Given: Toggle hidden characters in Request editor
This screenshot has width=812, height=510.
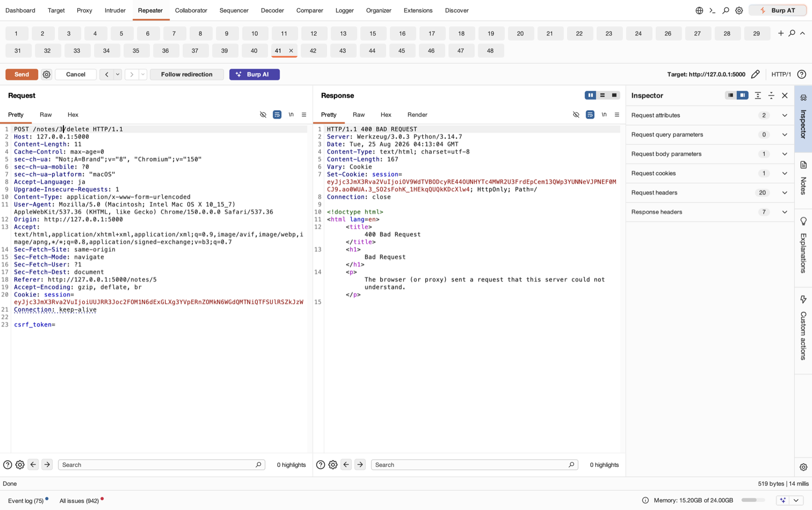Looking at the screenshot, I should pyautogui.click(x=263, y=115).
